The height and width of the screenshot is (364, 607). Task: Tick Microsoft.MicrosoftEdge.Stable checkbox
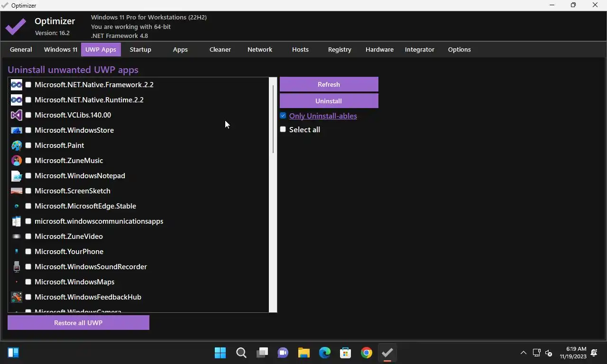point(28,206)
